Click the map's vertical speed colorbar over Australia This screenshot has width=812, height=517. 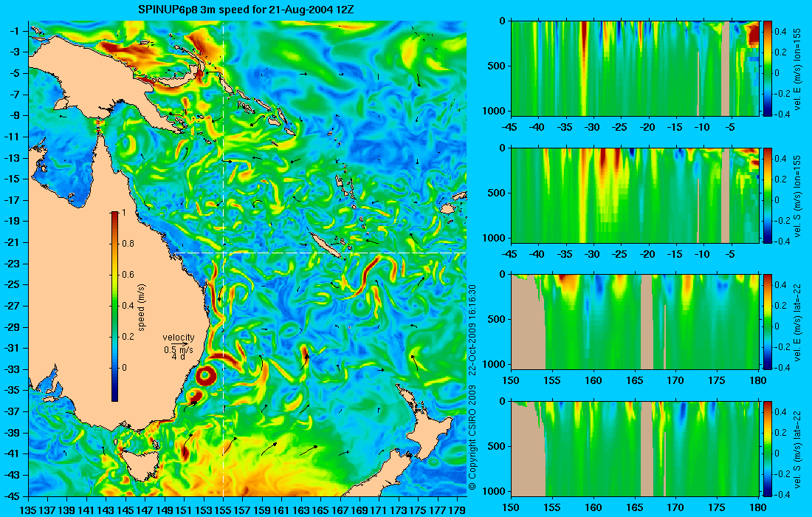click(x=114, y=307)
